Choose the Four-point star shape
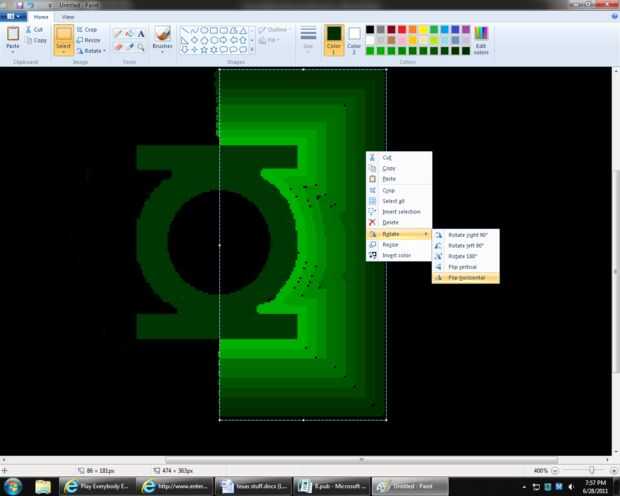This screenshot has height=496, width=620. point(195,50)
